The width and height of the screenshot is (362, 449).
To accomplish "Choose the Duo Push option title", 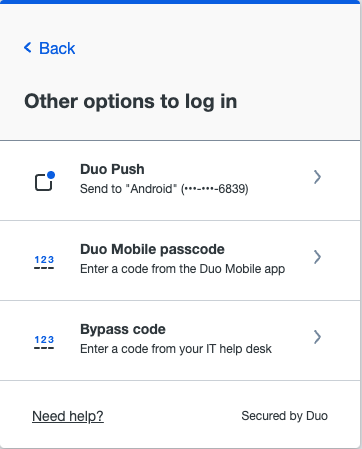I will [112, 169].
